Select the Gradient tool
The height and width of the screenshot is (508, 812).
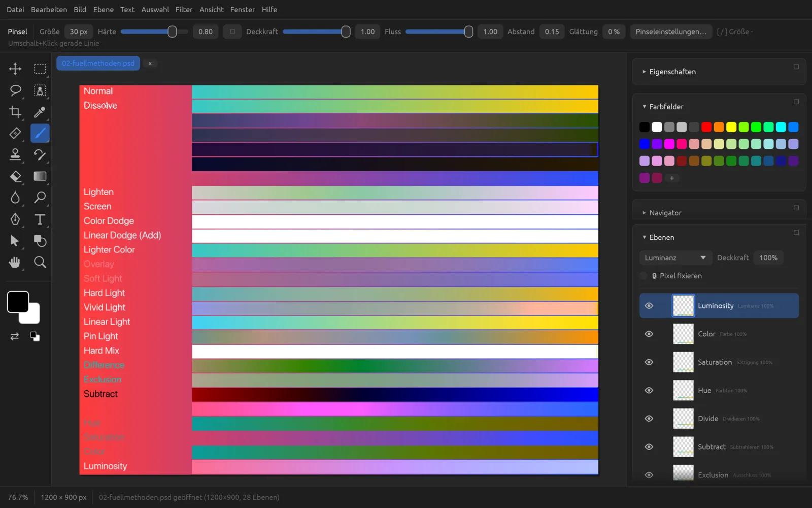[x=40, y=176]
